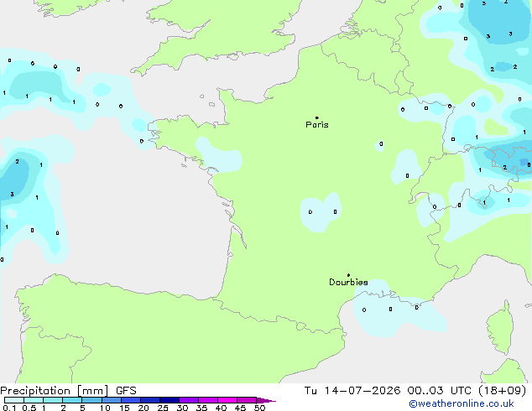Select the 50 mm purple legend arrow
The height and width of the screenshot is (411, 532).
pos(266,400)
